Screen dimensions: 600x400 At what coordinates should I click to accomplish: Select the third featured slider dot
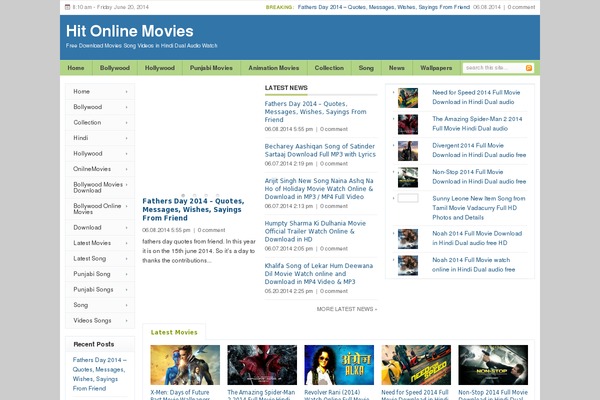point(206,195)
